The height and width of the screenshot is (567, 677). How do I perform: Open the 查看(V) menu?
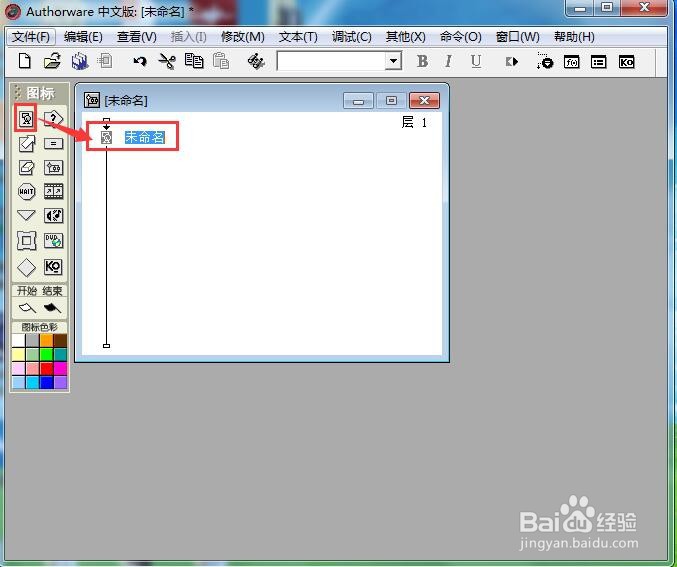click(137, 37)
